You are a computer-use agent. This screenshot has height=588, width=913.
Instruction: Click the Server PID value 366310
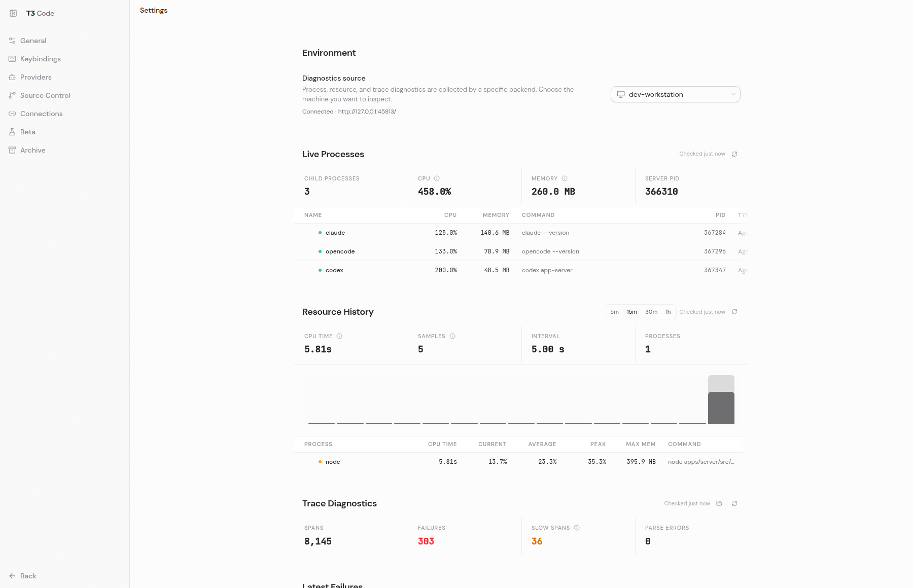click(x=661, y=192)
